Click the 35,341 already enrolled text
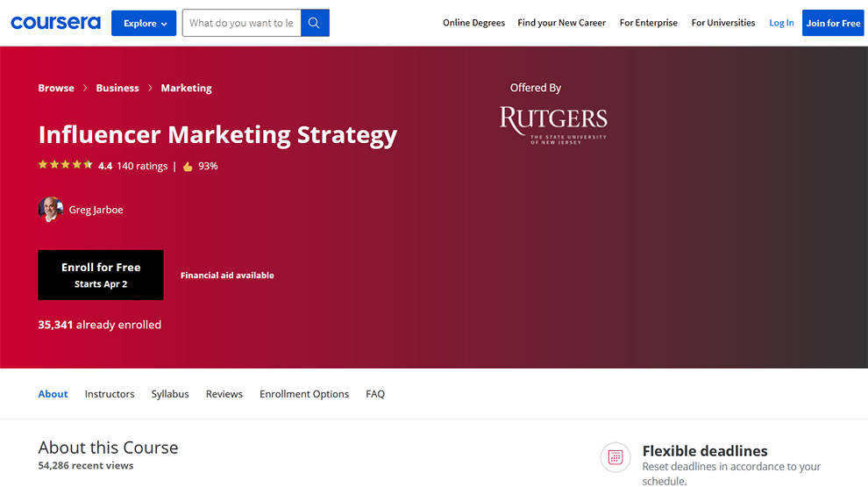This screenshot has height=487, width=868. point(100,325)
